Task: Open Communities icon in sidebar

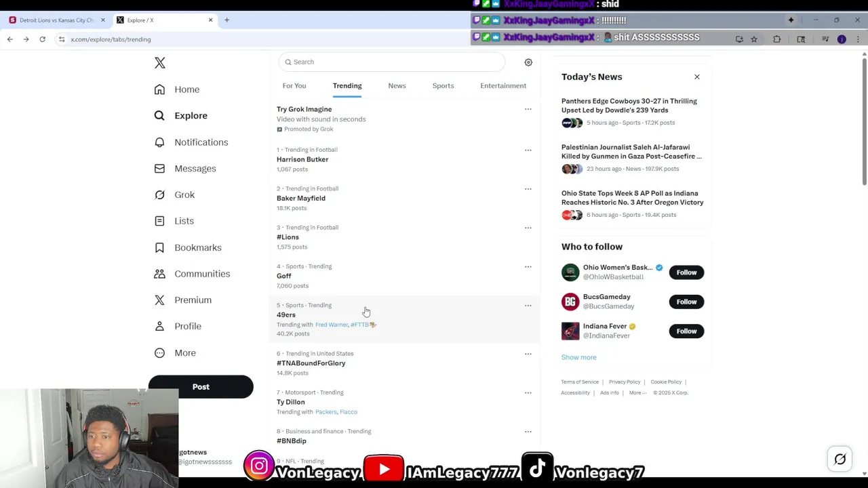Action: coord(159,274)
